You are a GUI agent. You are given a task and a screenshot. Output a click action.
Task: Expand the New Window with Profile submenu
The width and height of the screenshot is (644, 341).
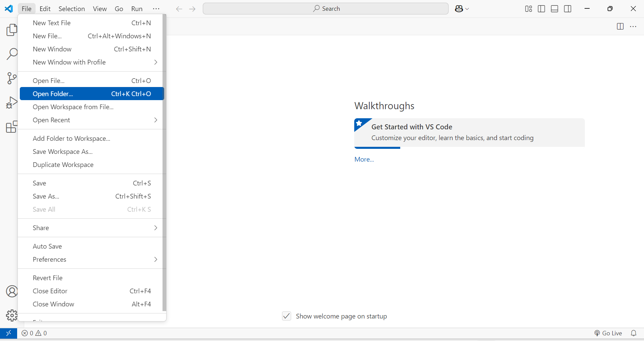(155, 62)
